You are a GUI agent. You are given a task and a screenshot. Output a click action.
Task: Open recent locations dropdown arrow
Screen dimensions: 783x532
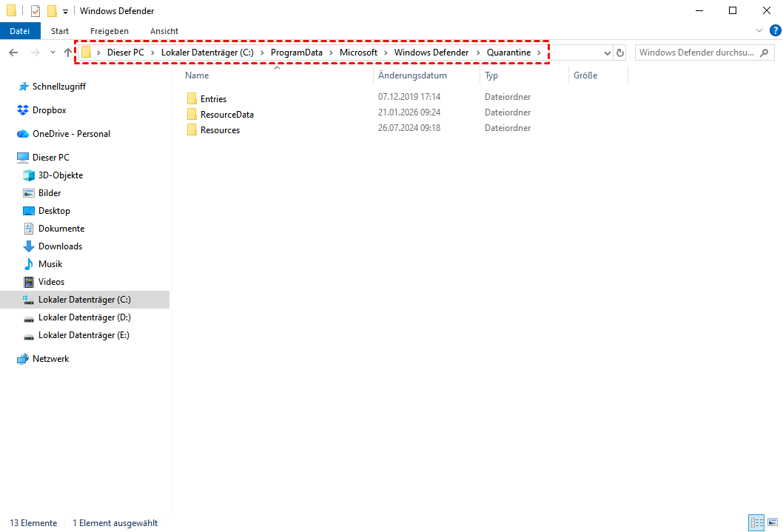53,53
